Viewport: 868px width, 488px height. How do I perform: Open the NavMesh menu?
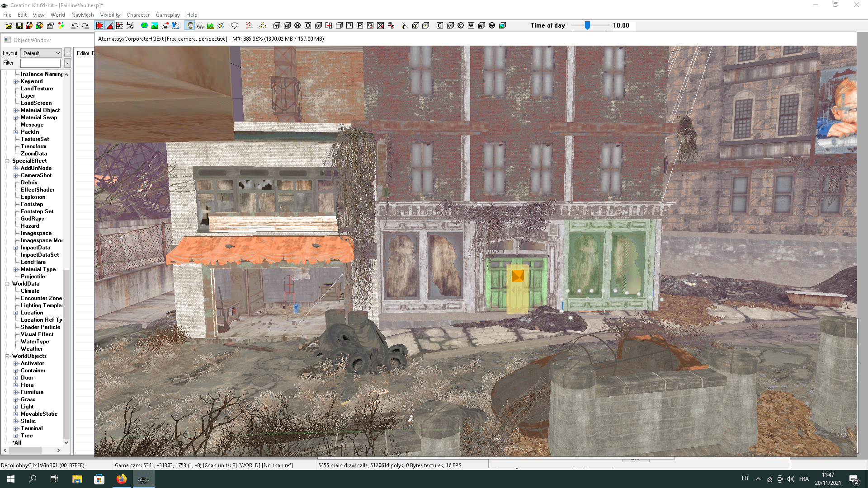click(x=82, y=15)
